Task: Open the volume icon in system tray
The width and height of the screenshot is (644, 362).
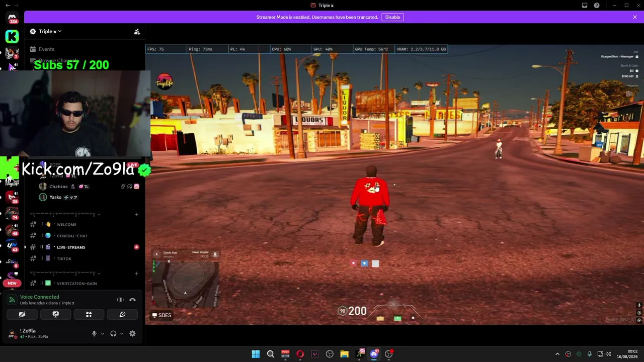Action: coord(608,354)
